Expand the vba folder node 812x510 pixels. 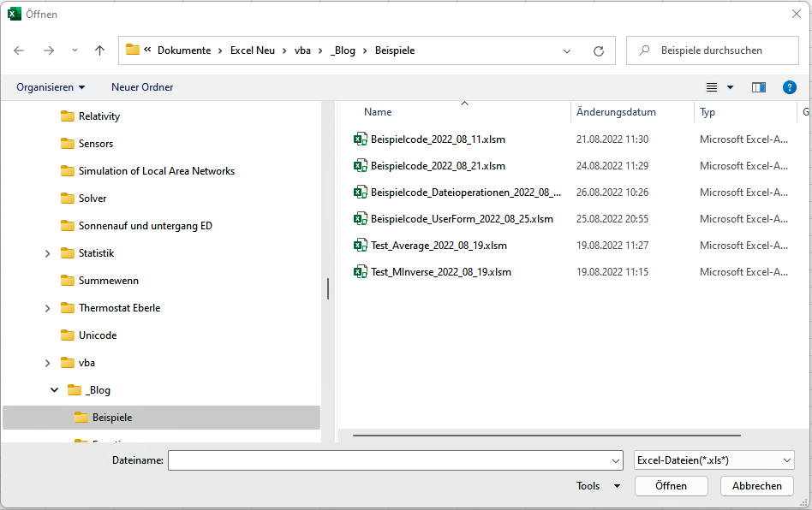click(x=47, y=363)
